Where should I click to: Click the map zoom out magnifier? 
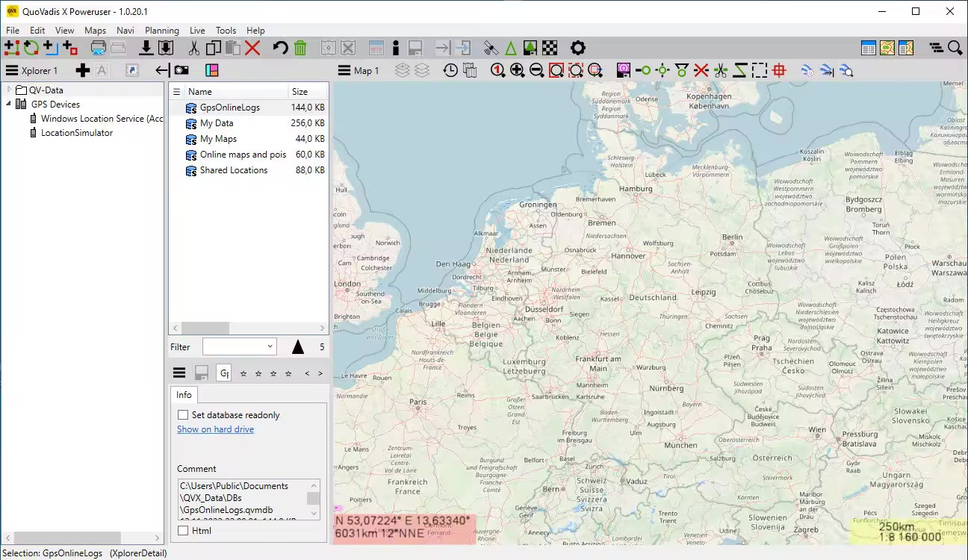click(536, 71)
